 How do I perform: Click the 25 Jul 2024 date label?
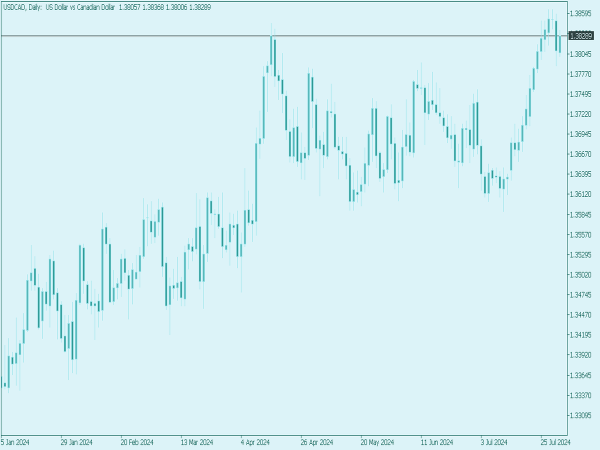(555, 442)
